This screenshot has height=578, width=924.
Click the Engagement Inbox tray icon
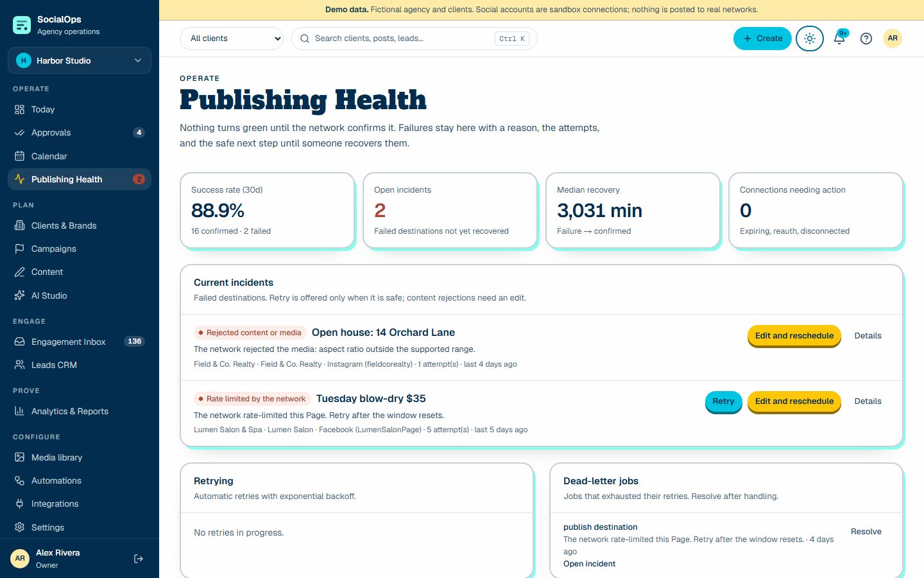tap(20, 342)
